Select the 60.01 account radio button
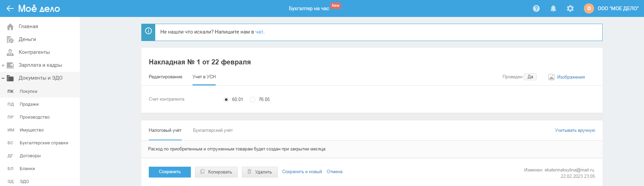This screenshot has width=644, height=186. tap(226, 100)
